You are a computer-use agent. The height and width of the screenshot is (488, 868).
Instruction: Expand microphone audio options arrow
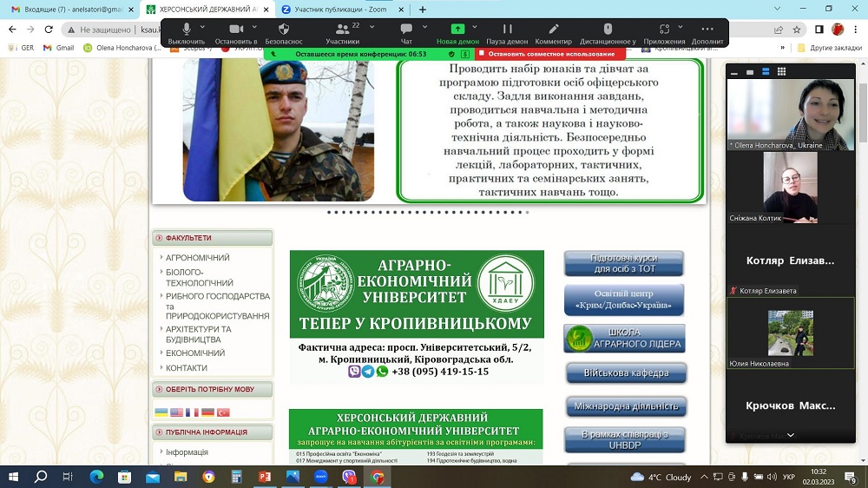[202, 27]
